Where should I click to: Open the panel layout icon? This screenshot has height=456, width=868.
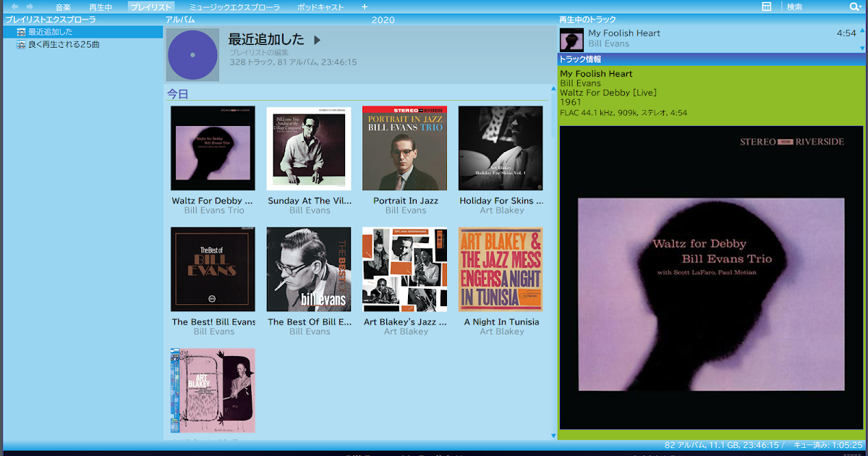(767, 7)
